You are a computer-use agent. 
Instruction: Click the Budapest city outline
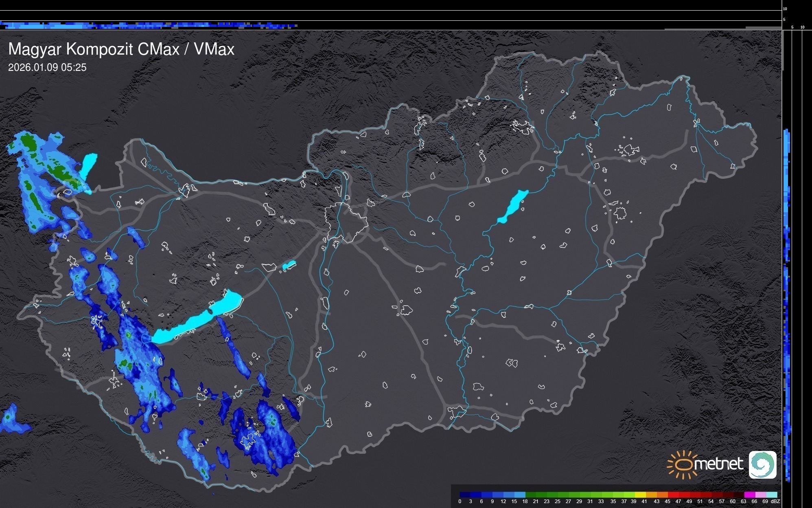tap(346, 222)
